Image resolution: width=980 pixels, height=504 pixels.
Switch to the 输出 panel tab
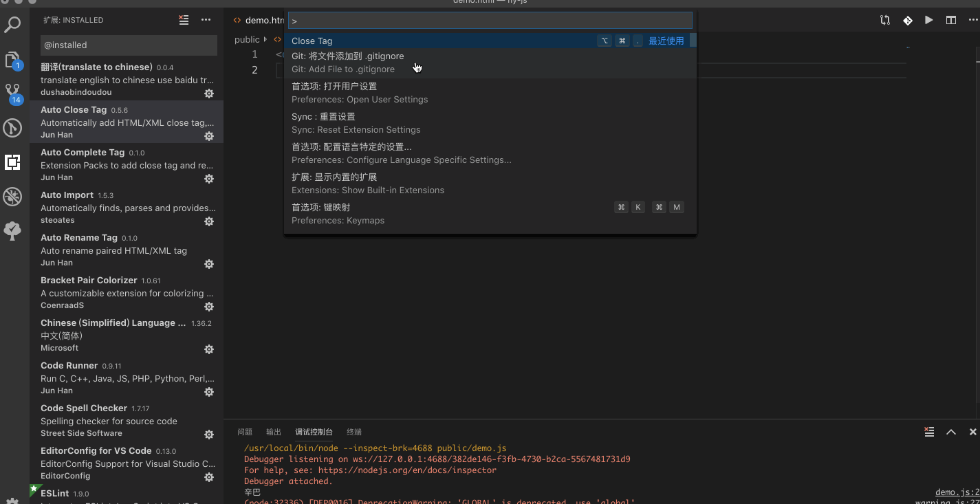pos(274,432)
